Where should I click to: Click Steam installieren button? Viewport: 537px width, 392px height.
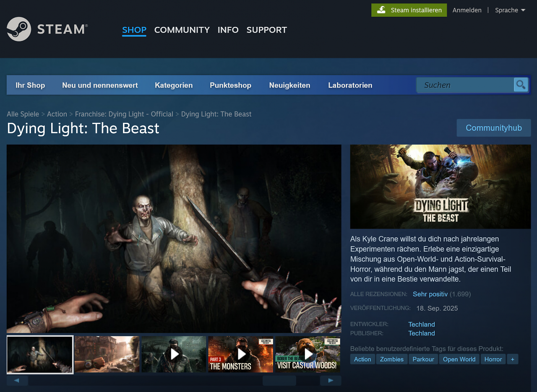click(x=409, y=10)
